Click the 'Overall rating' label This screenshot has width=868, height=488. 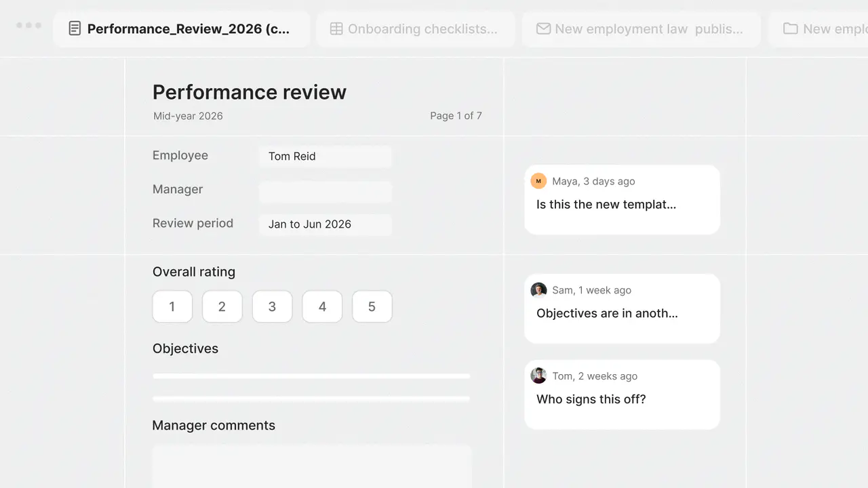(194, 272)
